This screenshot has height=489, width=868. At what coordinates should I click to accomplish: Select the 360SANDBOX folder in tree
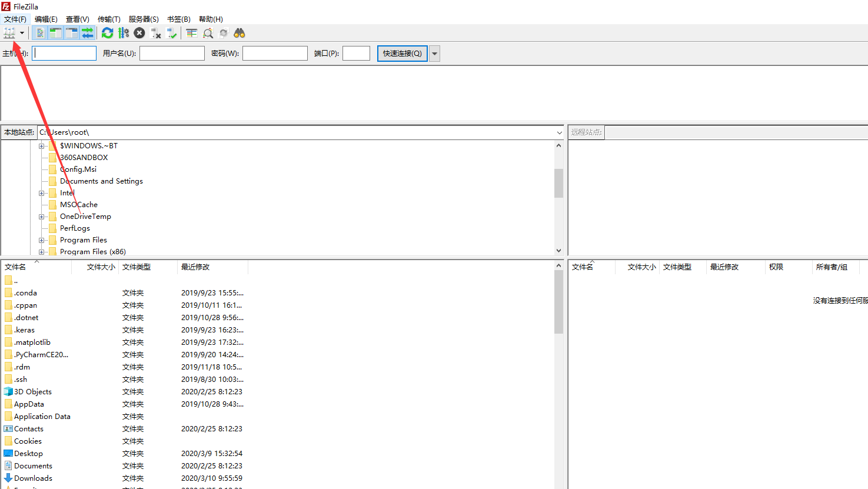pos(84,157)
